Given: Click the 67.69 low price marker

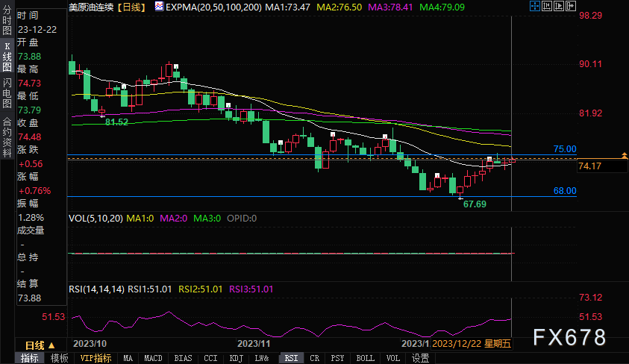Looking at the screenshot, I should (475, 204).
